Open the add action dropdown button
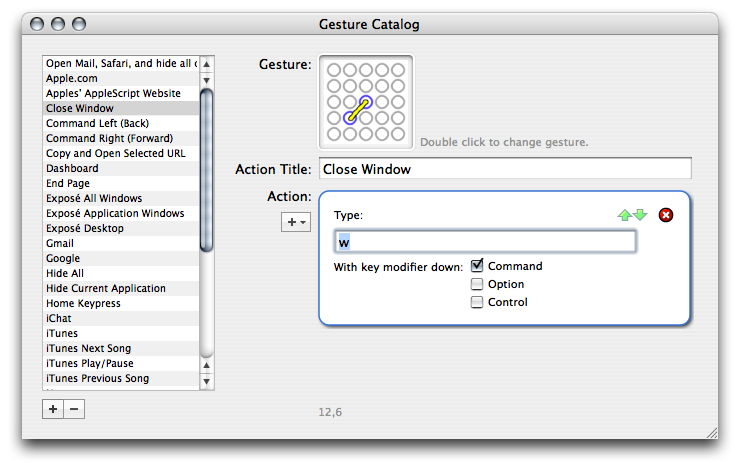745x463 pixels. [297, 222]
